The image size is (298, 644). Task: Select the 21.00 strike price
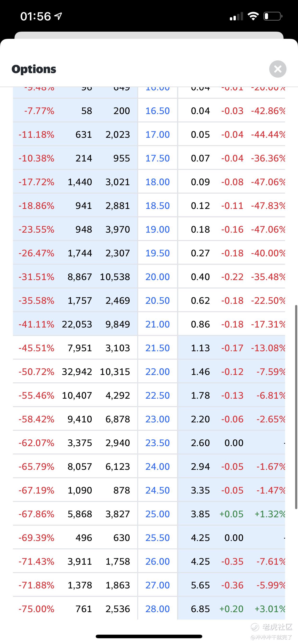point(157,324)
